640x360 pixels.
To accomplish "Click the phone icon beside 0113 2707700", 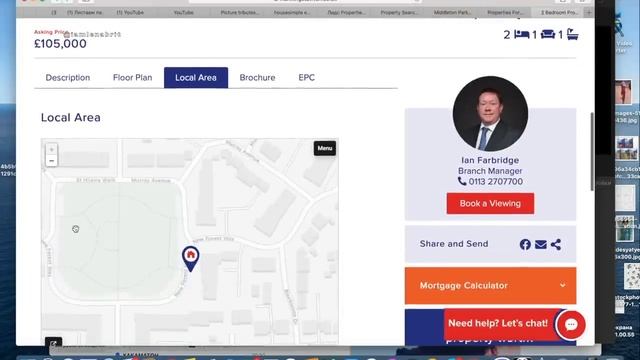I will coord(462,181).
